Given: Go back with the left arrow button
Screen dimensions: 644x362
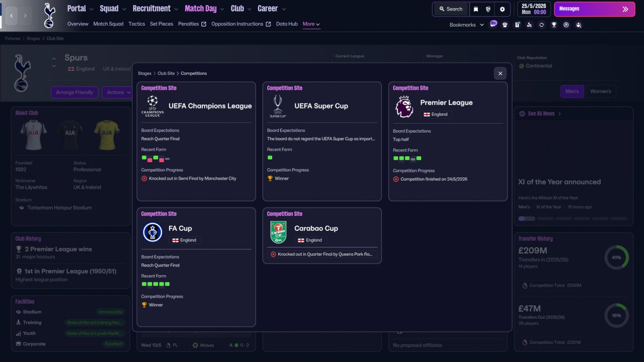Looking at the screenshot, I should (12, 16).
